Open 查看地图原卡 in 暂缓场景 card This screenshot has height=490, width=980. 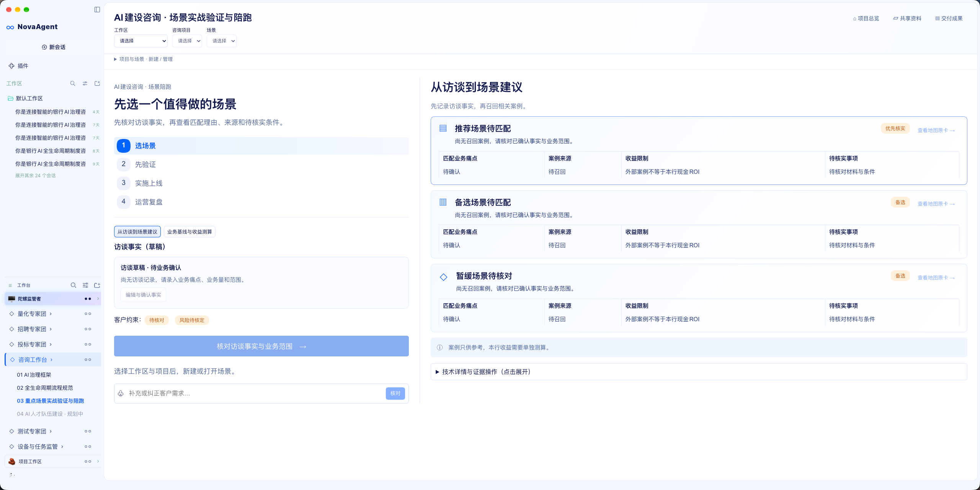point(936,278)
